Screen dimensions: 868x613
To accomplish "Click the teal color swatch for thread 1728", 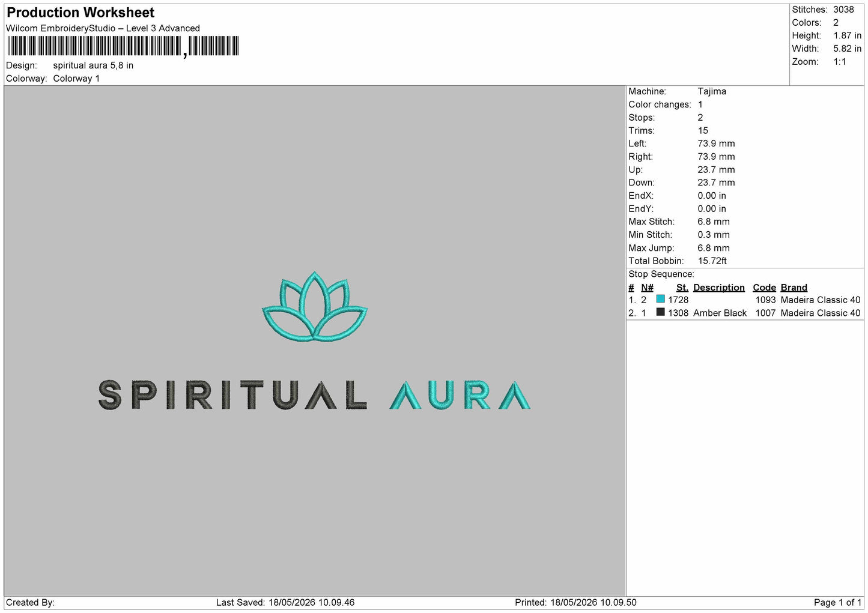I will click(660, 299).
